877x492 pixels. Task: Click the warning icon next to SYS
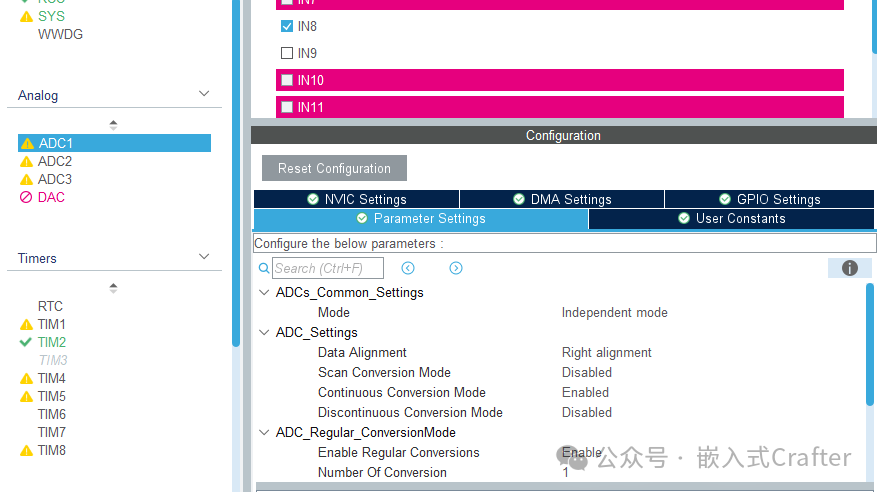pos(26,16)
